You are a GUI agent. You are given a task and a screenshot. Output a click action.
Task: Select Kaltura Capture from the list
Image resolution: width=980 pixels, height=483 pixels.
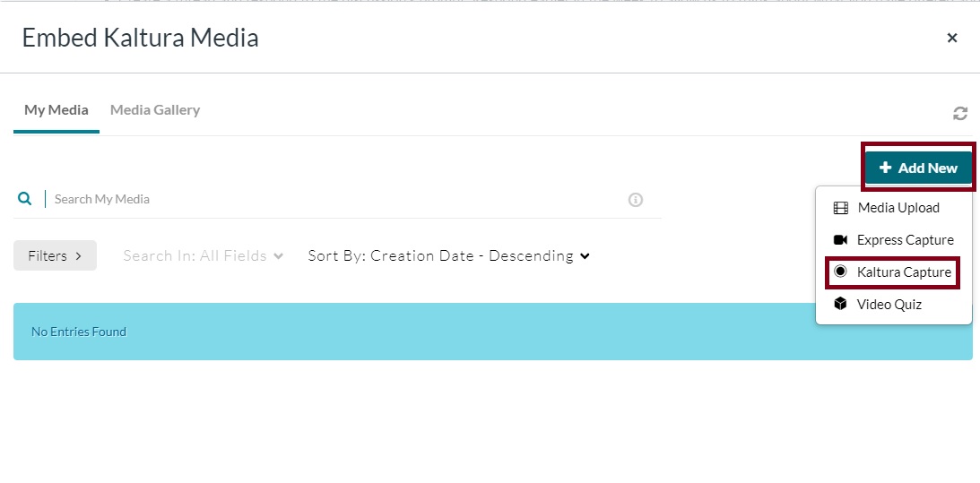pos(904,272)
